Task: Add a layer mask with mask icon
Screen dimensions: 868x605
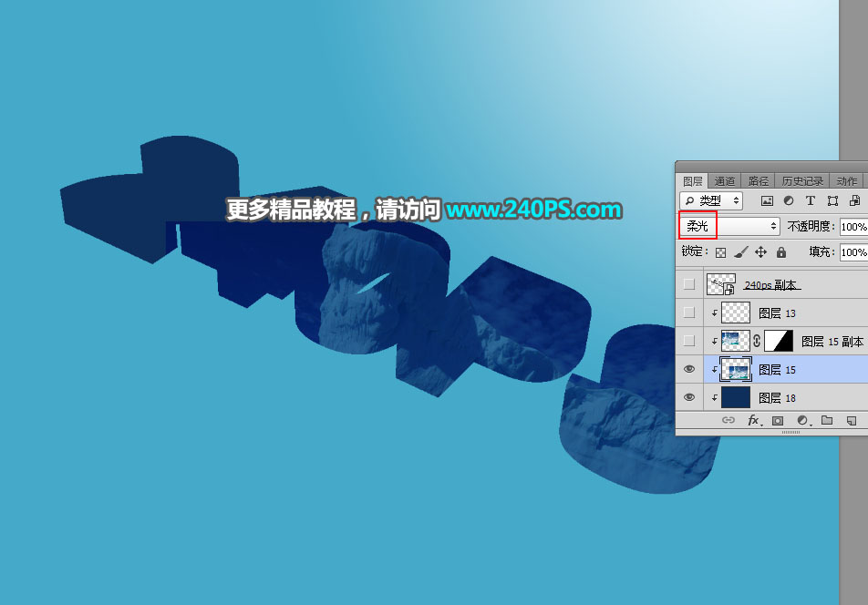Action: [778, 421]
